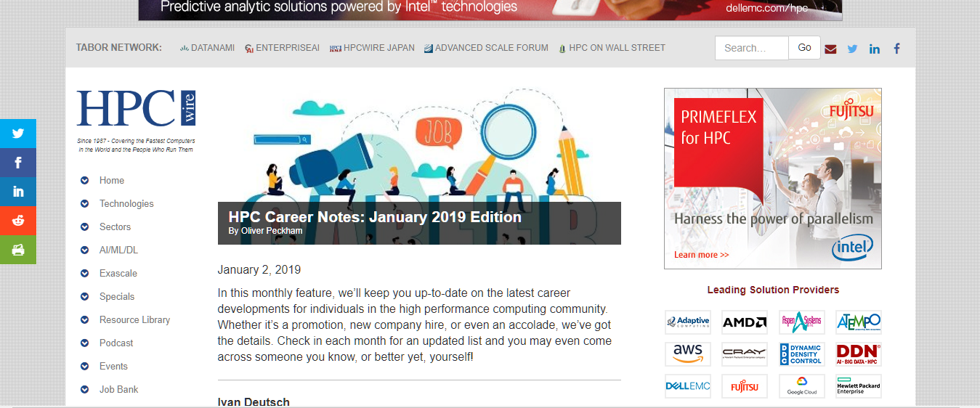The height and width of the screenshot is (408, 980).
Task: Open the AMD logo under Solution Providers
Action: [744, 322]
